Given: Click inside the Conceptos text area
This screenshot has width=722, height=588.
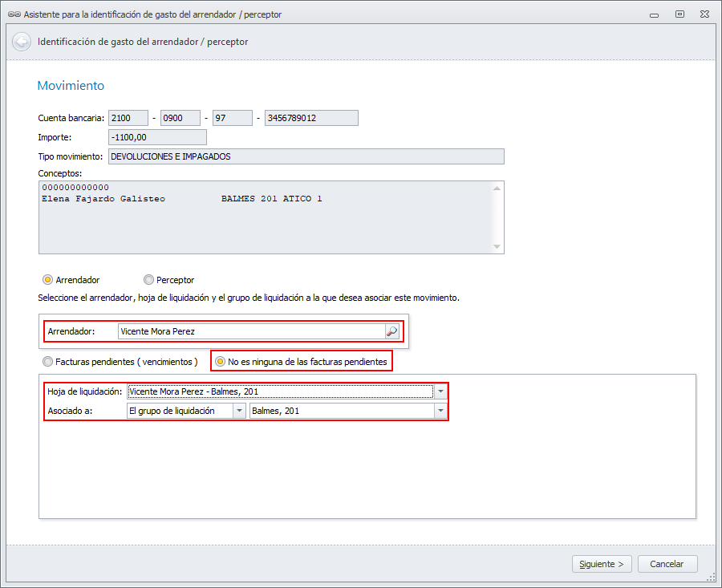Looking at the screenshot, I should pos(271,217).
